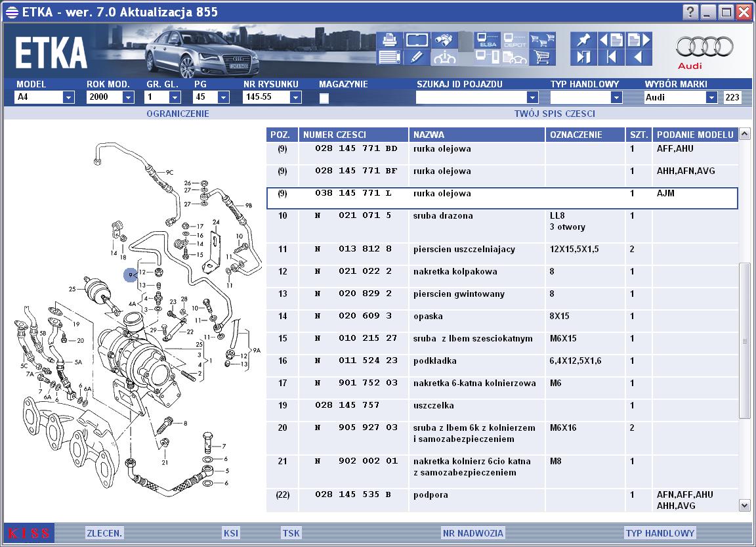
Task: Jump to first with the bar-arrow icon
Action: pyautogui.click(x=611, y=57)
